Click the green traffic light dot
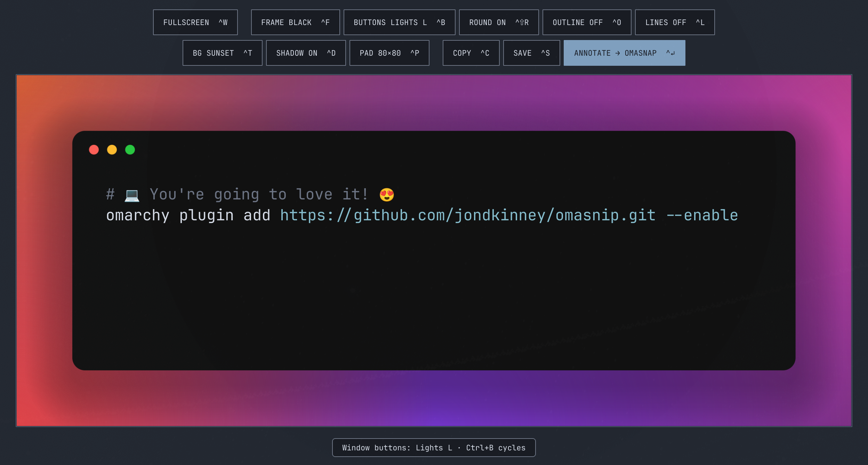Image resolution: width=868 pixels, height=465 pixels. 130,150
